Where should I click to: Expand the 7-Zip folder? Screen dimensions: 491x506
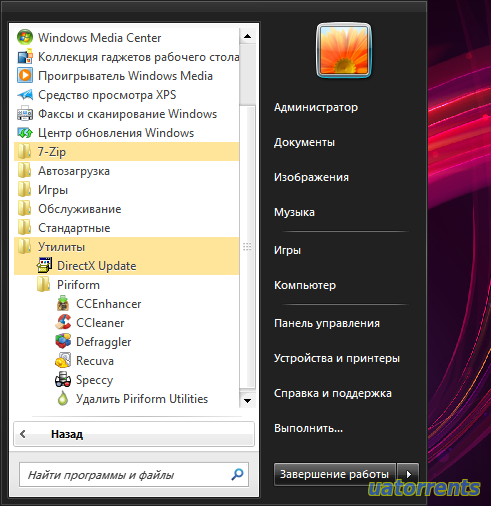tap(127, 152)
